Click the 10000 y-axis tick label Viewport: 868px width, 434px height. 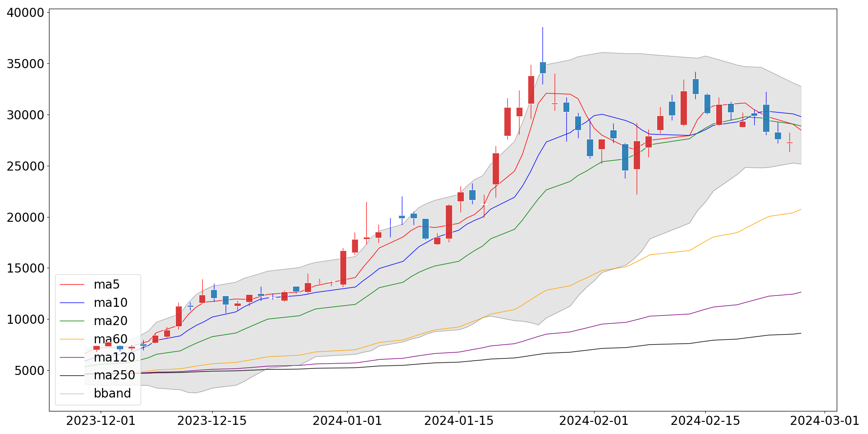click(26, 319)
